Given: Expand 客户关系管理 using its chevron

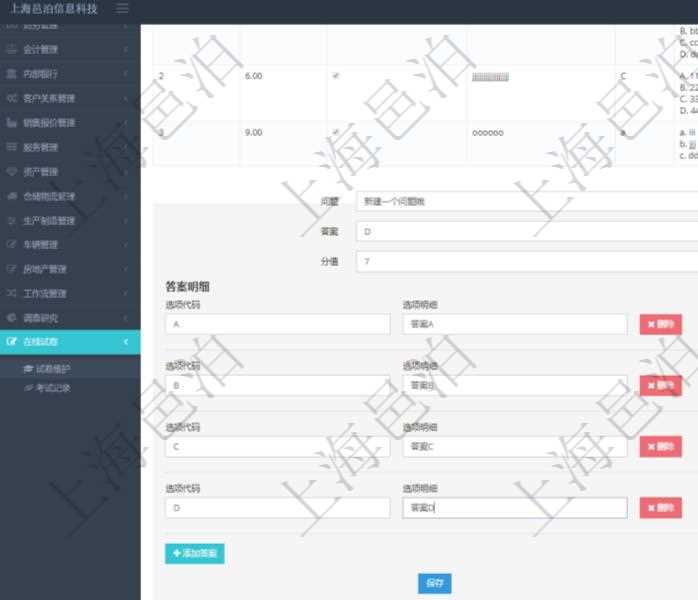Looking at the screenshot, I should tap(126, 98).
